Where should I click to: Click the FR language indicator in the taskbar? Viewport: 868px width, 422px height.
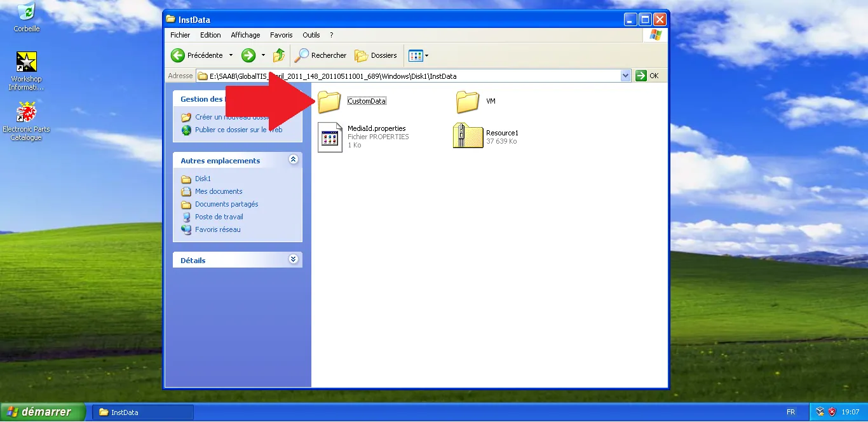coord(791,412)
